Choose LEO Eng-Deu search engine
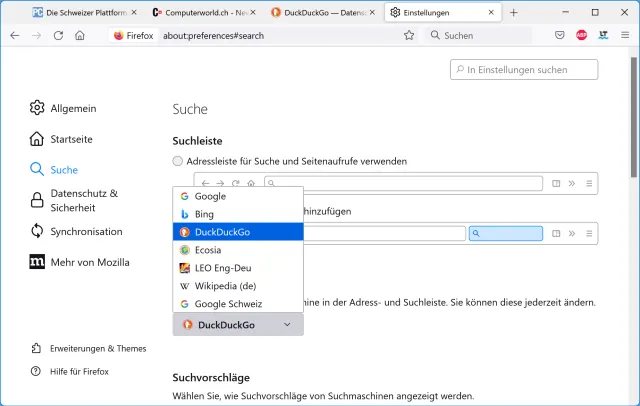This screenshot has height=406, width=640. 238,268
